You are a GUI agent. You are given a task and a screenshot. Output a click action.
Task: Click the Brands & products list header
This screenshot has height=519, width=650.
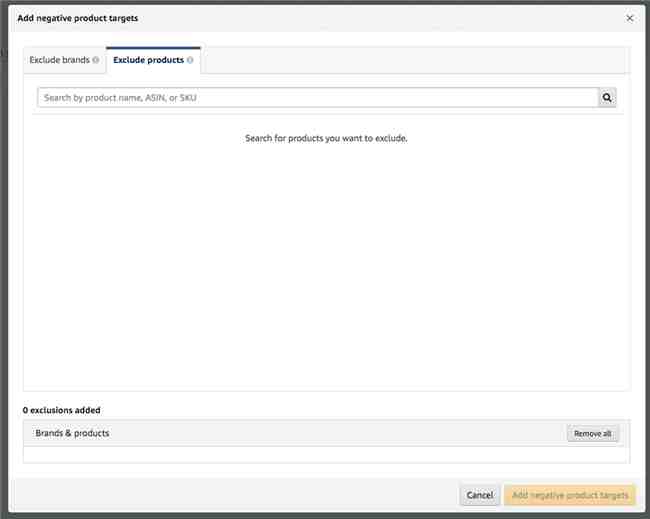tap(72, 433)
